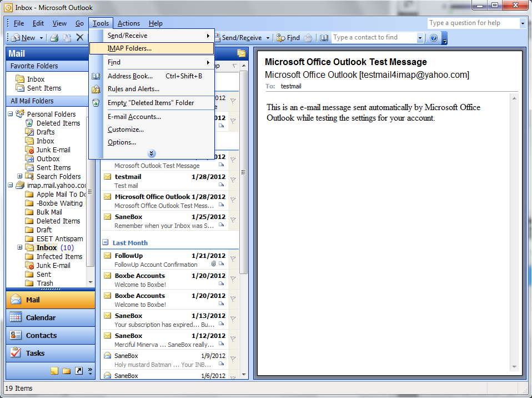Click the New mail message button
The image size is (532, 398).
click(x=23, y=38)
